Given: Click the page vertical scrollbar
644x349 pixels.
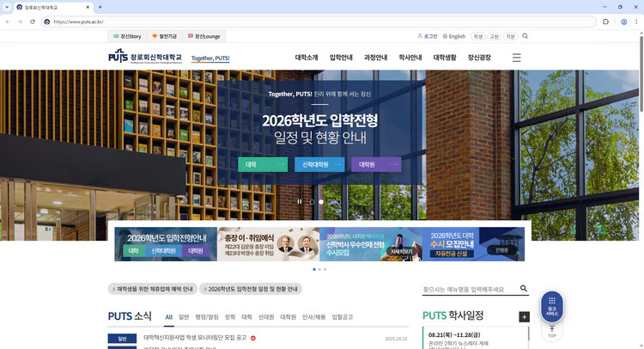Looking at the screenshot, I should coord(641,73).
